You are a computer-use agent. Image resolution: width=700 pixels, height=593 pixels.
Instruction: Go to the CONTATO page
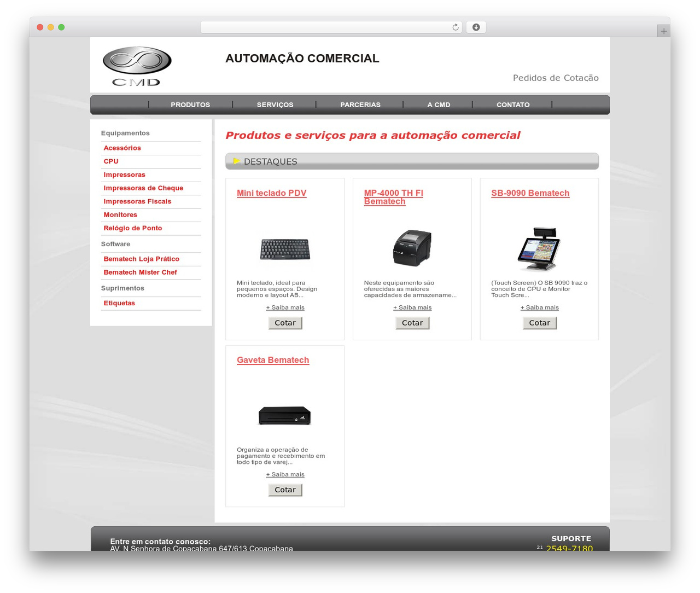point(513,104)
